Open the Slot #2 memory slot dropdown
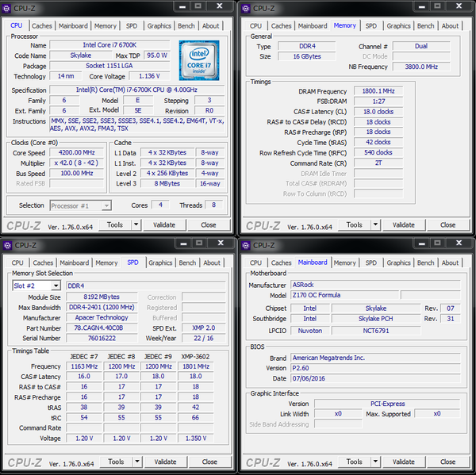Viewport: 476px width, 475px height. (x=56, y=285)
